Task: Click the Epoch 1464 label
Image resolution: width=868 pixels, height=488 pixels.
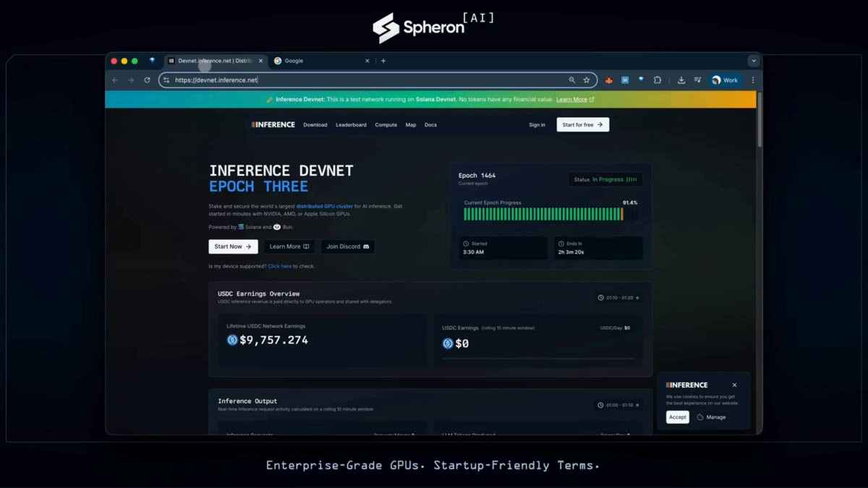Action: click(x=477, y=176)
